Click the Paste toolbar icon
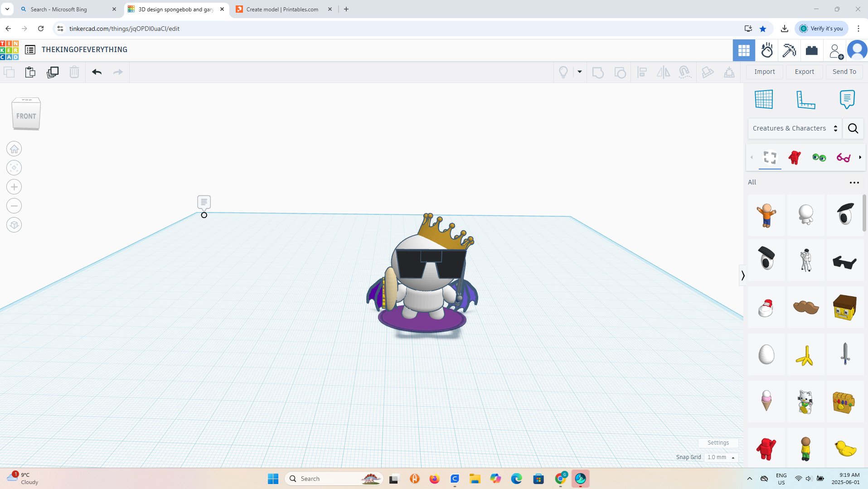 tap(30, 72)
